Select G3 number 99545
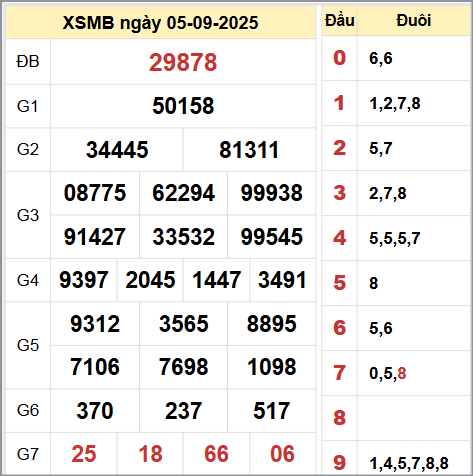 coord(272,237)
